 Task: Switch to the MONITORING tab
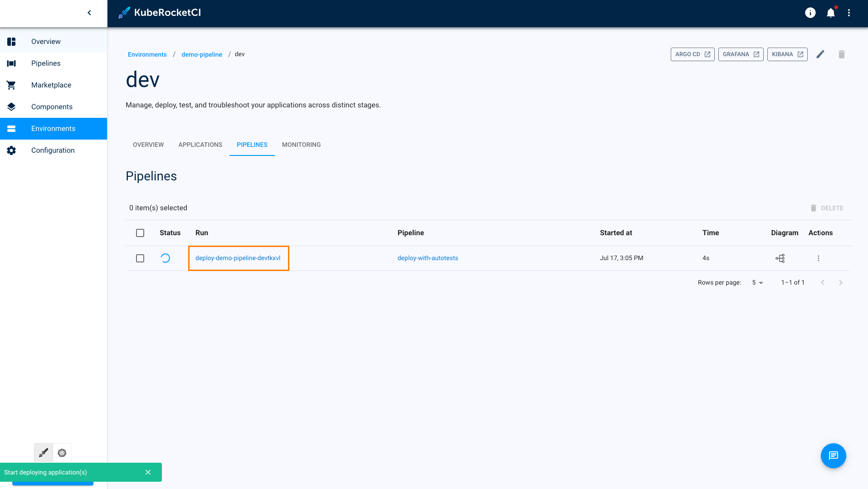point(301,145)
